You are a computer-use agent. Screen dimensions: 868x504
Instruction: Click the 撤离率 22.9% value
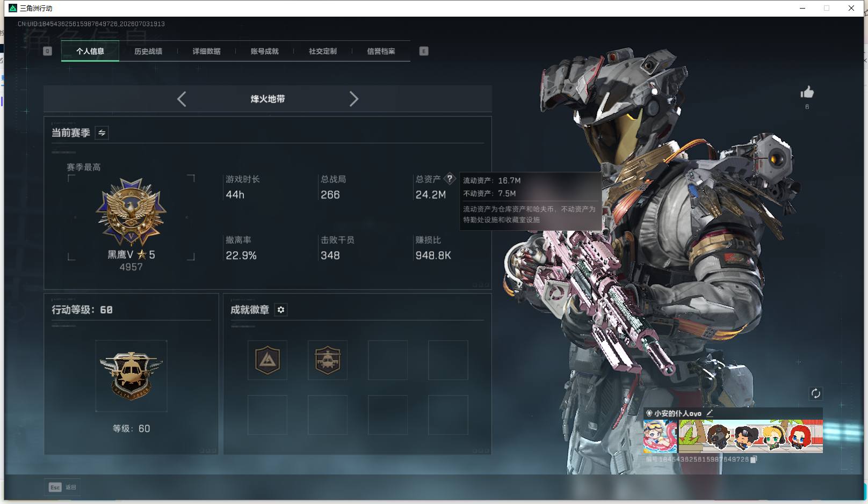(241, 255)
